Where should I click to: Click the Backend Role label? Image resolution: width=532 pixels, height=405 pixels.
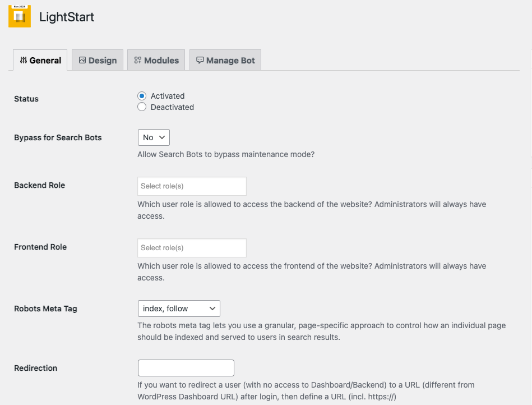[39, 185]
